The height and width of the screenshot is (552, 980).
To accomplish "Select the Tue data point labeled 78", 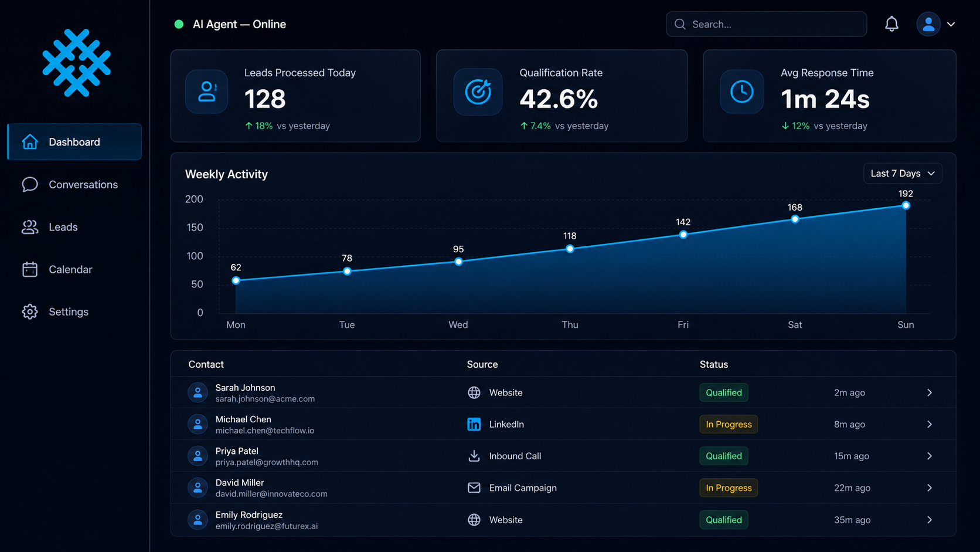I will pos(347,271).
